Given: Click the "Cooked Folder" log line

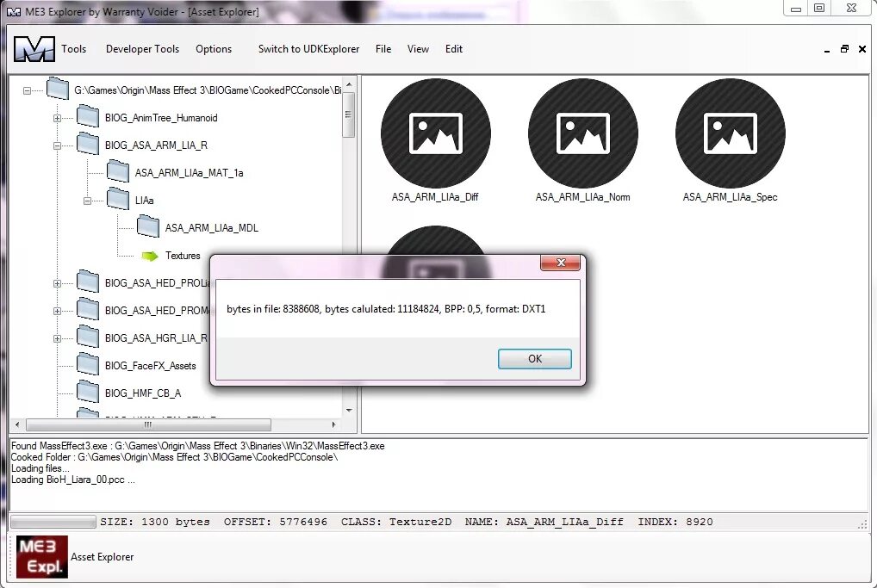Looking at the screenshot, I should [x=174, y=457].
